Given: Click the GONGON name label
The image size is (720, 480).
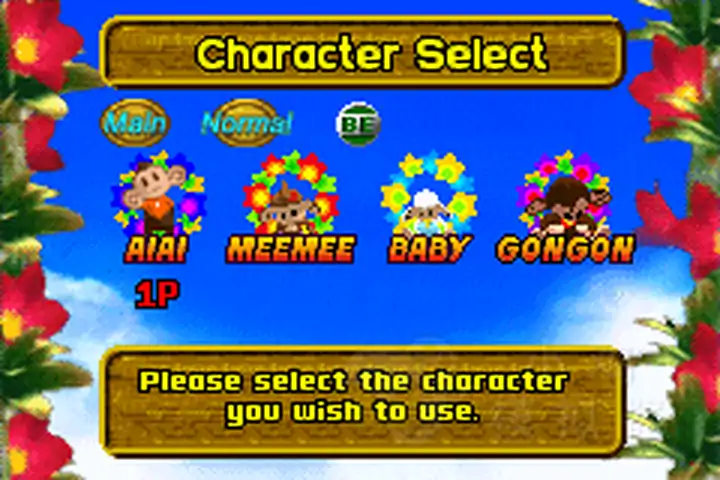Looking at the screenshot, I should 565,249.
